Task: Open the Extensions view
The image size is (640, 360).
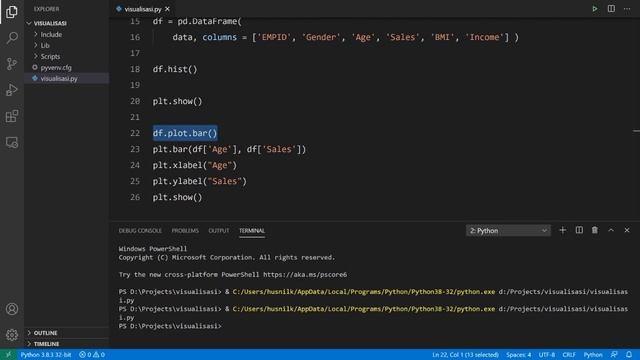Action: [x=12, y=116]
